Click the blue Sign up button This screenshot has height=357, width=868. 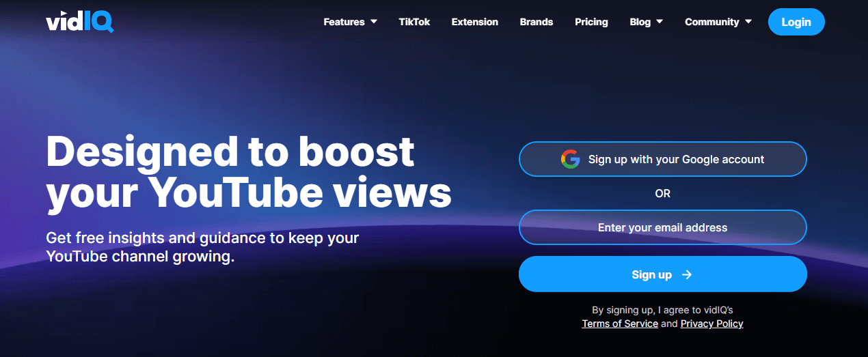point(663,274)
